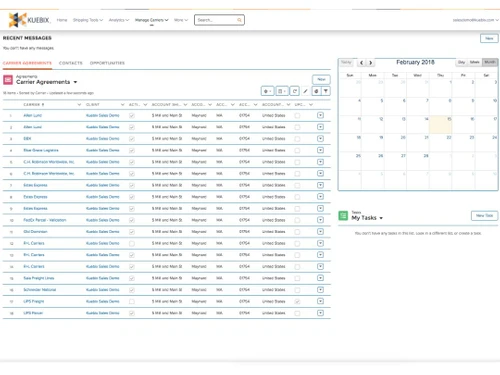Toggle Active checkbox for UPS Parcel
The width and height of the screenshot is (500, 375).
[132, 313]
